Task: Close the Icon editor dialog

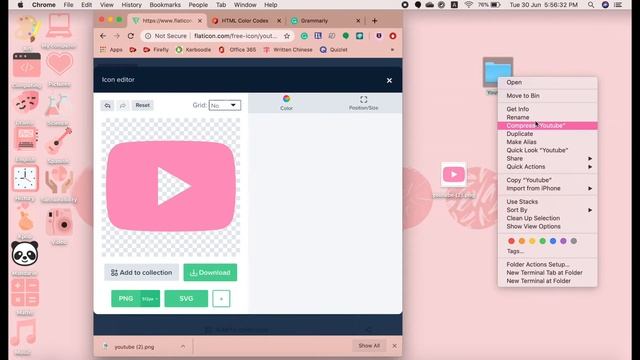Action: [389, 80]
